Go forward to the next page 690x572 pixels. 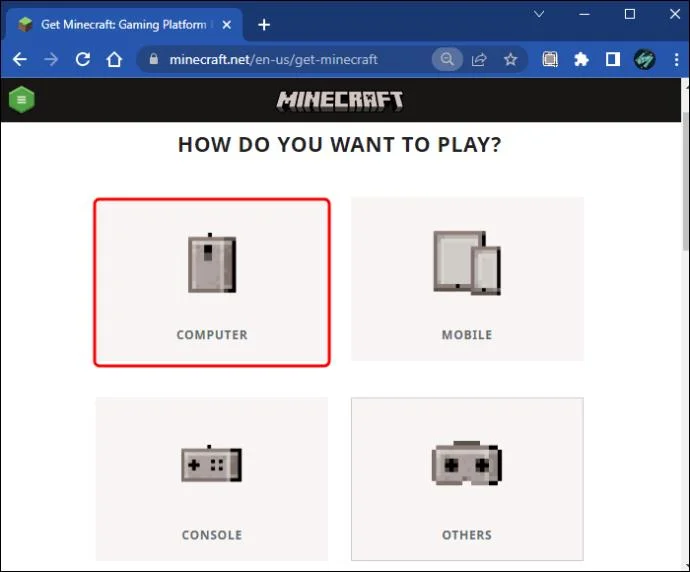click(x=51, y=59)
